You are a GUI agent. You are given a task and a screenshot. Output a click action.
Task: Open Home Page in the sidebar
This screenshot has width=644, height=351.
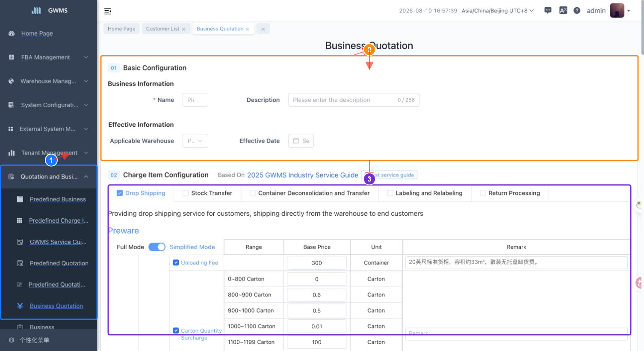click(x=37, y=33)
